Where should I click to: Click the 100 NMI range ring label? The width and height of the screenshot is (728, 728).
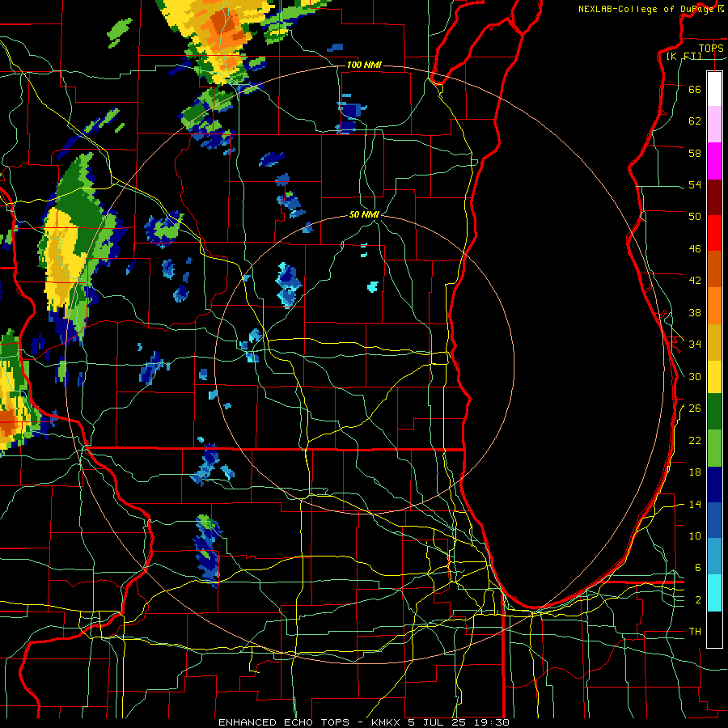(x=364, y=65)
